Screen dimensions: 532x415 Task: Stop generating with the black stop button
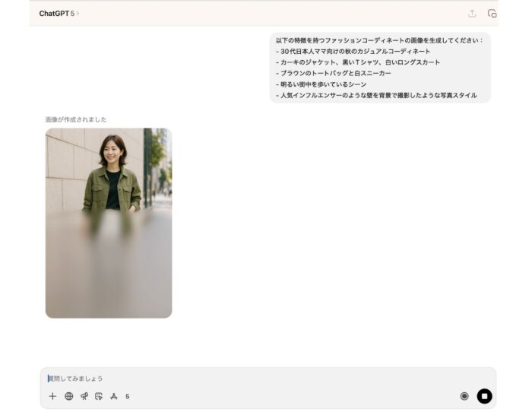[484, 396]
